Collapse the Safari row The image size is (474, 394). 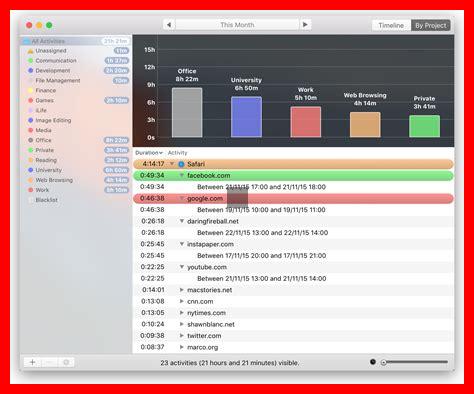click(x=172, y=164)
